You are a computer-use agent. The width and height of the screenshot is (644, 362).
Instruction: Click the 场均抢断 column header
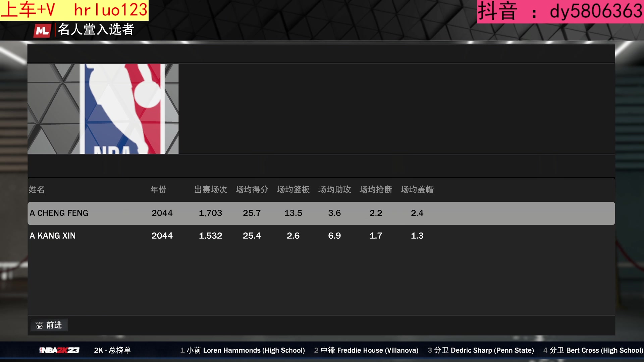[376, 189]
